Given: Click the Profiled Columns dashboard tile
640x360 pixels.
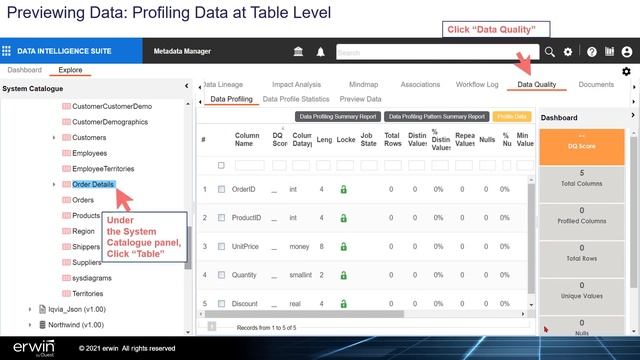Looking at the screenshot, I should pos(582,221).
